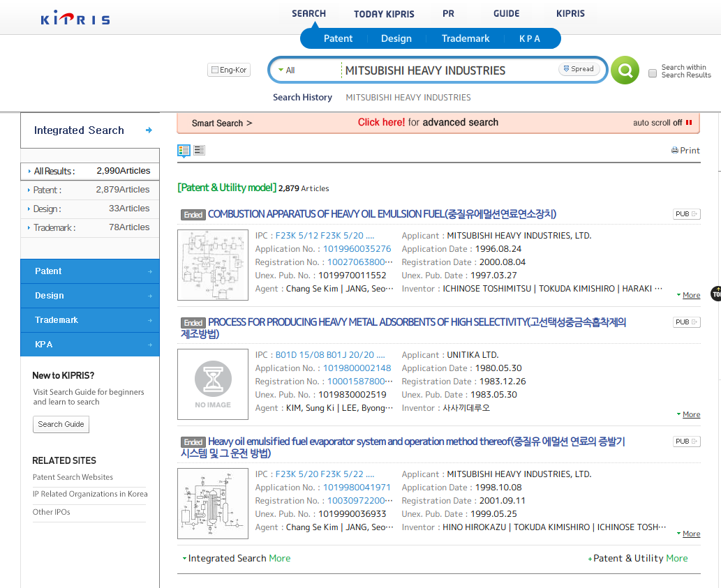Open registration number 10030972200
Screen dimensions: 721x588
[x=360, y=501]
